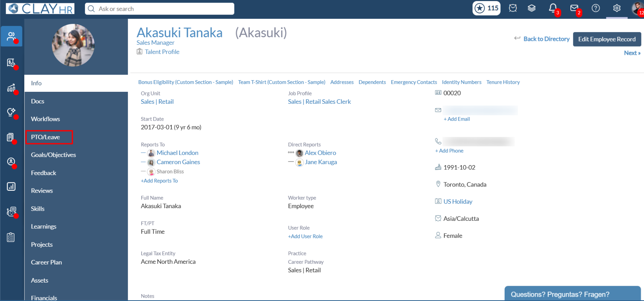Click the 115 star points badge
The width and height of the screenshot is (644, 301).
tap(486, 8)
